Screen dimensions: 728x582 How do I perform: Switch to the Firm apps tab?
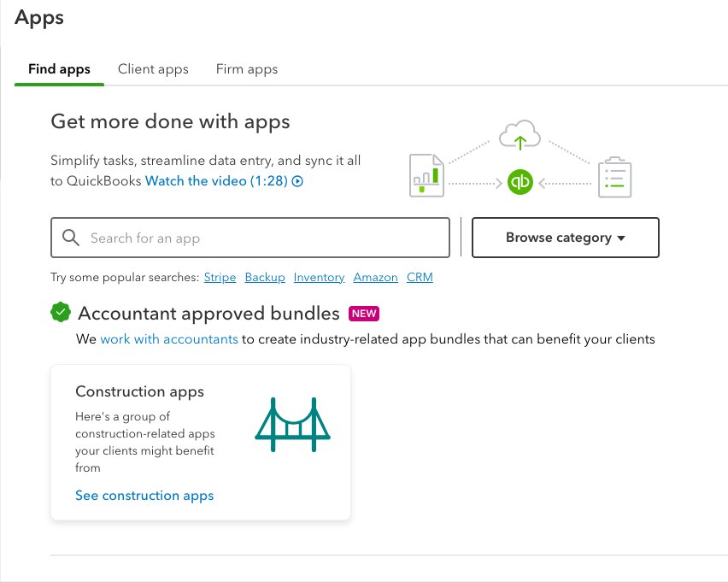point(247,69)
